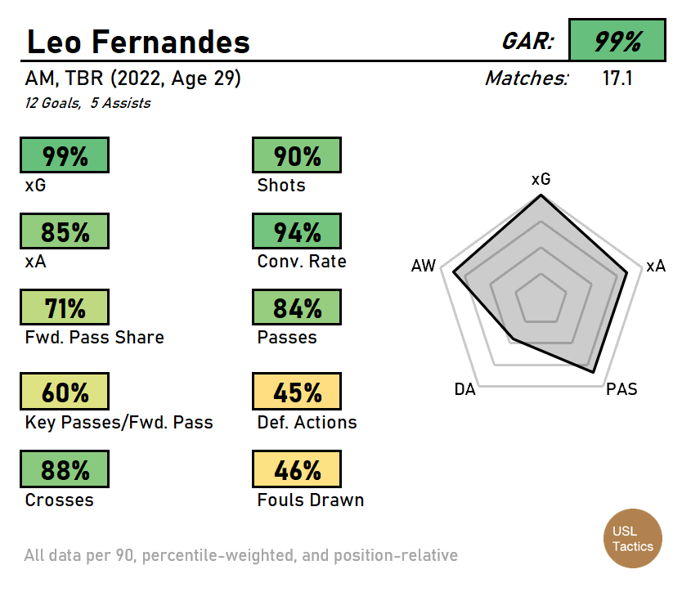
Task: Click the GAR 99% green box
Action: coord(617,41)
